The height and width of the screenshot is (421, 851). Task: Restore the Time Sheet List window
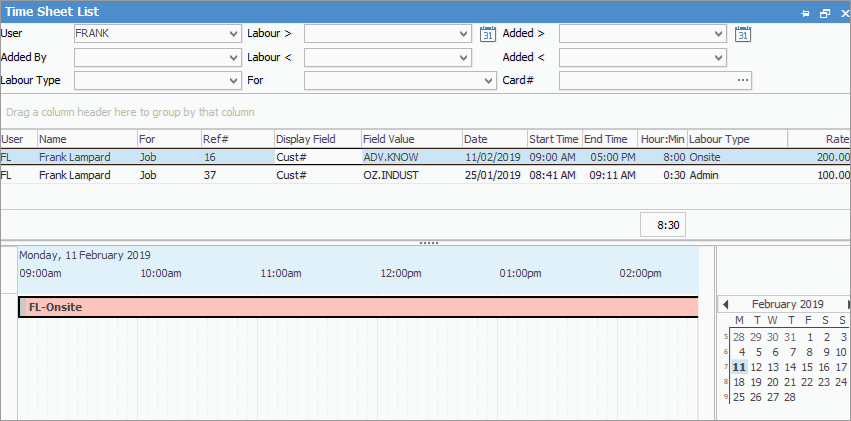coord(825,13)
